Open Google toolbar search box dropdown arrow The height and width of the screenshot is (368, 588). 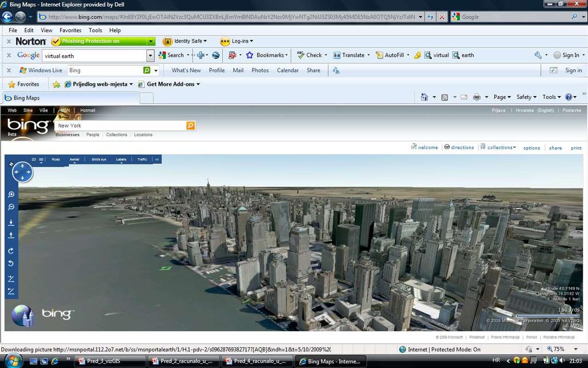150,56
